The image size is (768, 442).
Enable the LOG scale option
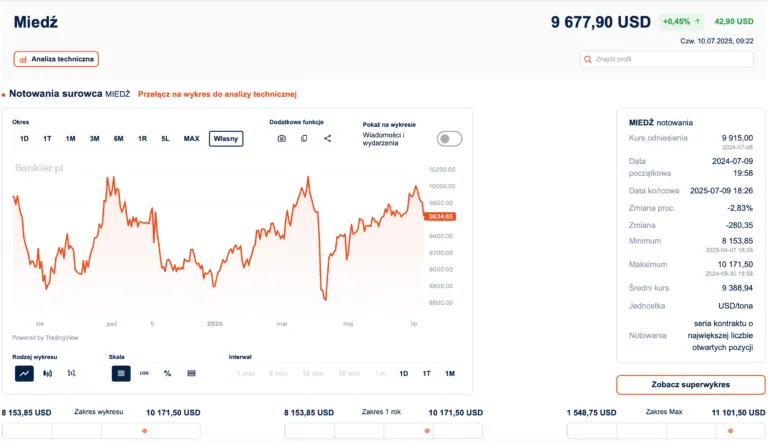click(x=144, y=373)
